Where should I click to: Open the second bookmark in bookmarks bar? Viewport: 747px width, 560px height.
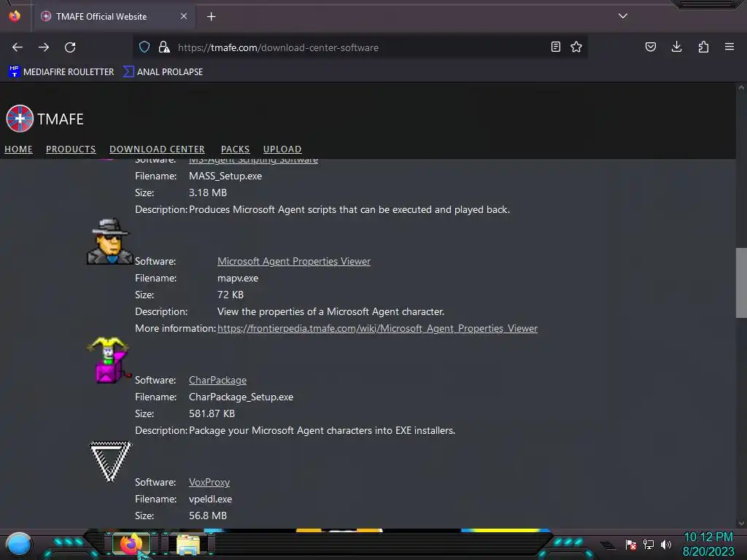coord(163,72)
